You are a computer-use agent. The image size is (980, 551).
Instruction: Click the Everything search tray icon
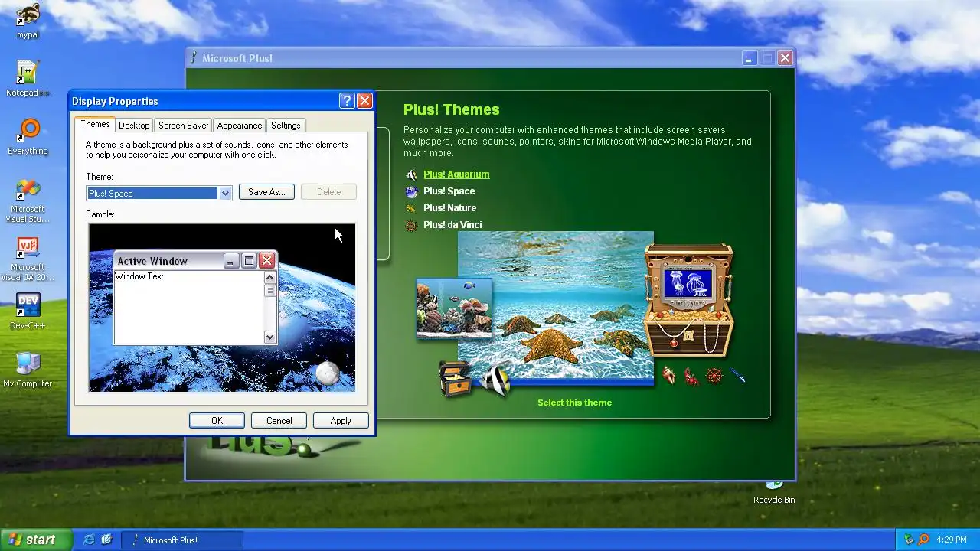coord(924,540)
